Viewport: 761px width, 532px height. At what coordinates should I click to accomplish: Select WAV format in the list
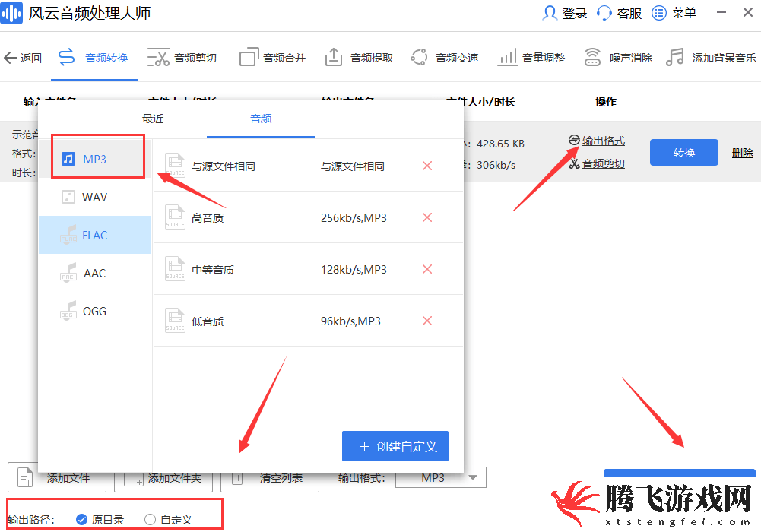point(95,197)
